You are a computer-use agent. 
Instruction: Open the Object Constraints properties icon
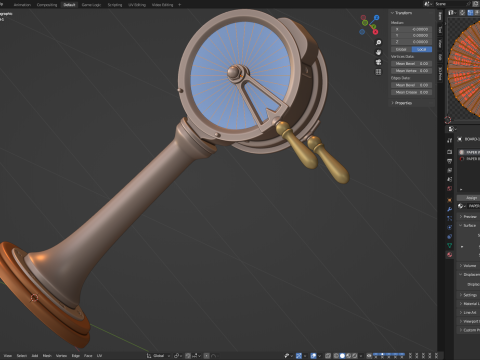[450, 236]
